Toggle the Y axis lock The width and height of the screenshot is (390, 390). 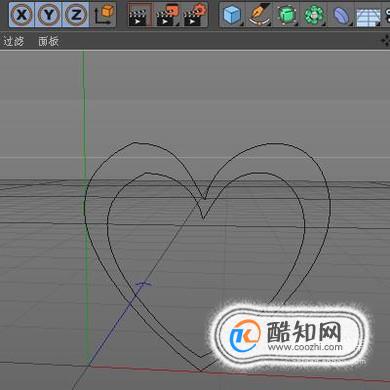tap(49, 14)
